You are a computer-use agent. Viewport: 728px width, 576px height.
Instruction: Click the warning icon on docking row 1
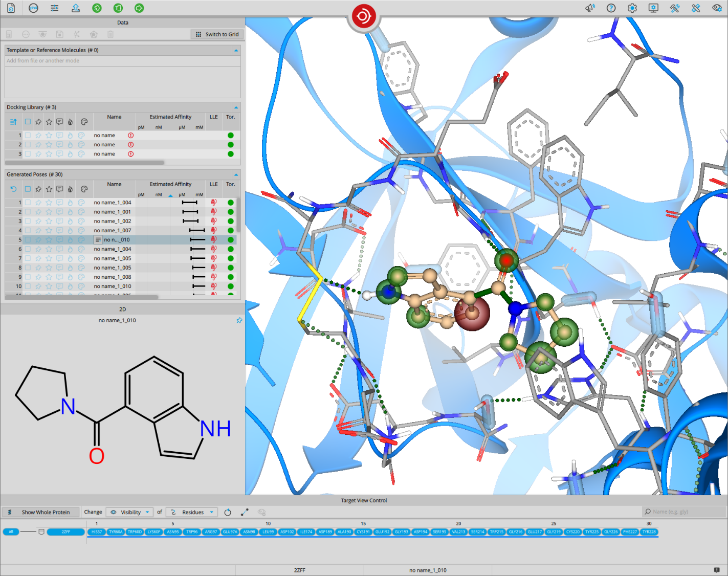pos(131,136)
